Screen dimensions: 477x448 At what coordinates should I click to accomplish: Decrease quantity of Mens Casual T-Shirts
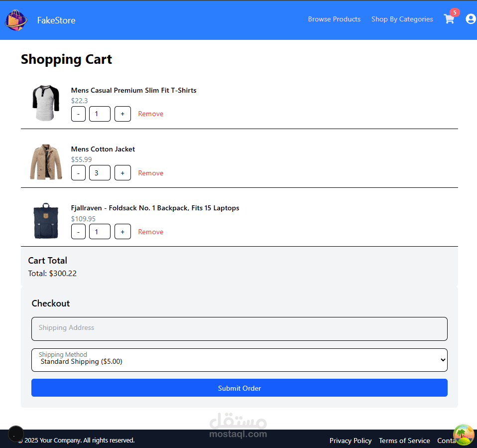78,114
